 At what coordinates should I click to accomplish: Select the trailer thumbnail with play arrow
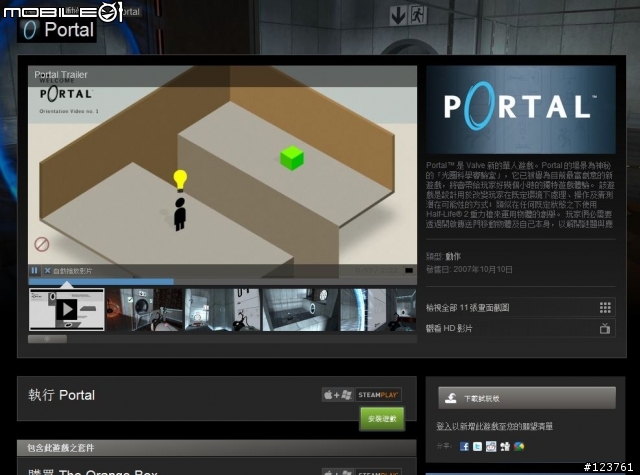click(x=67, y=309)
